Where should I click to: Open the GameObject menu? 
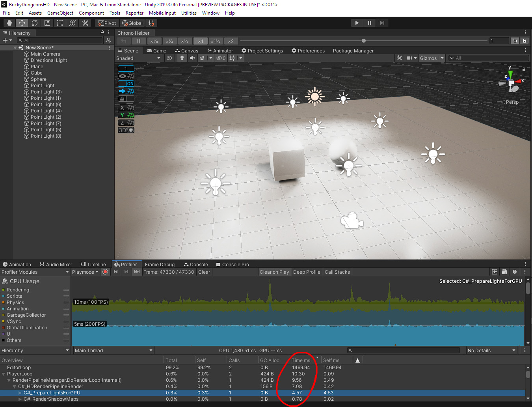coord(60,13)
